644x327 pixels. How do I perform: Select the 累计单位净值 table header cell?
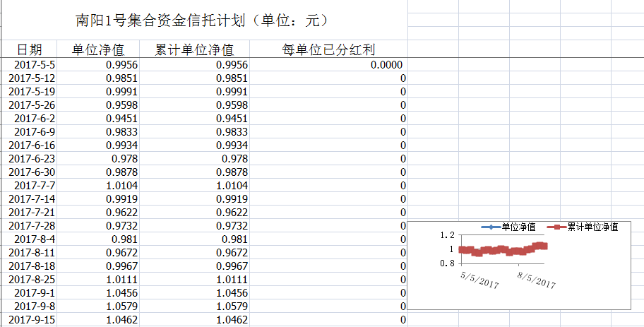(x=194, y=49)
